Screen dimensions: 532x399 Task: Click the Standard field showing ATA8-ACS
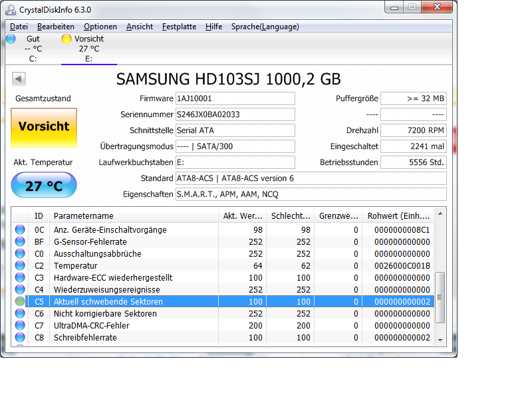point(311,178)
